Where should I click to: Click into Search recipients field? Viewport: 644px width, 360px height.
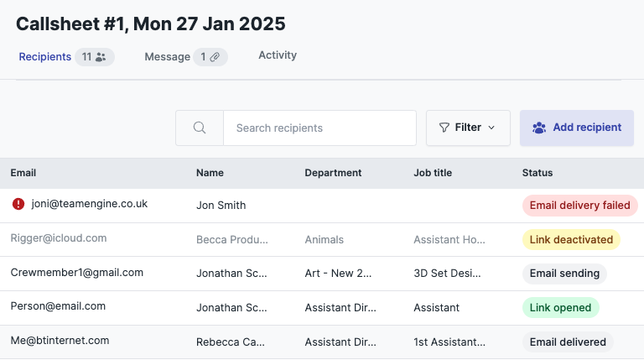click(x=320, y=128)
